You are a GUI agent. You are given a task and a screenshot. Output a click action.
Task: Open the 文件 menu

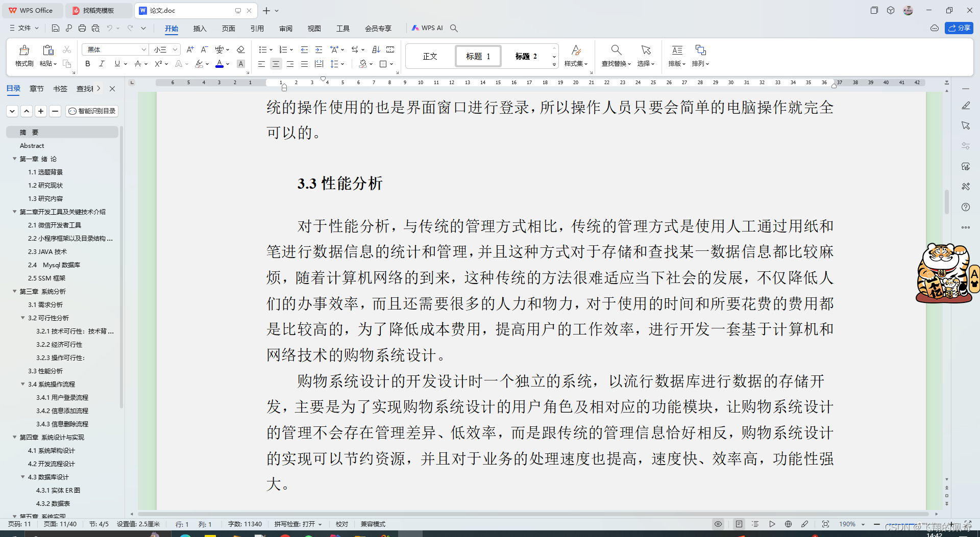[24, 28]
